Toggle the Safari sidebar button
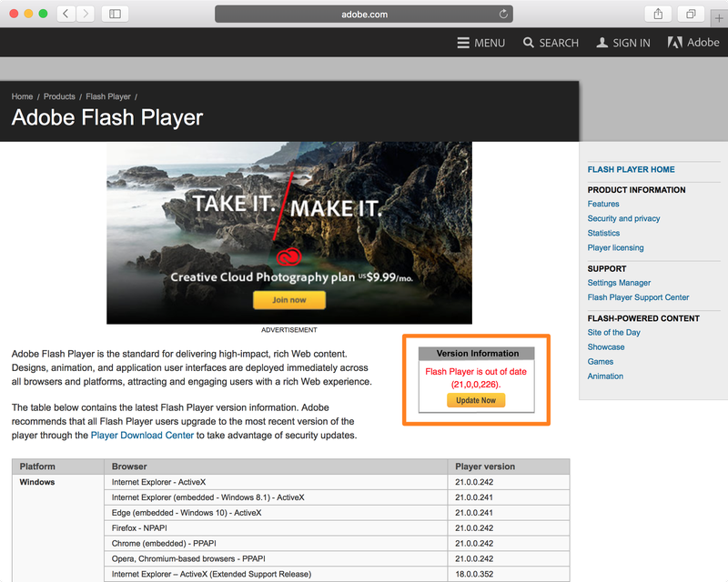 [115, 14]
